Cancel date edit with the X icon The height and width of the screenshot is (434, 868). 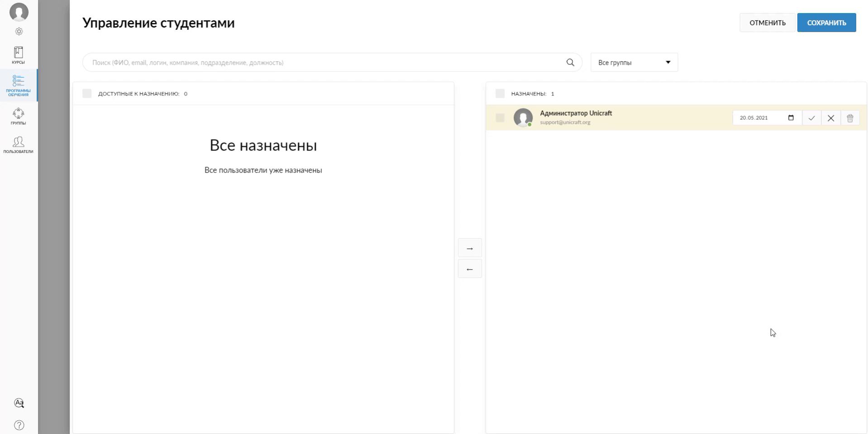coord(831,118)
